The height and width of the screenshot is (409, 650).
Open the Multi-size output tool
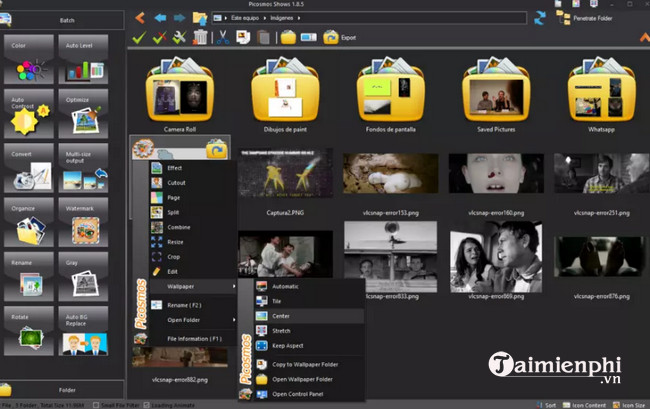[86, 170]
